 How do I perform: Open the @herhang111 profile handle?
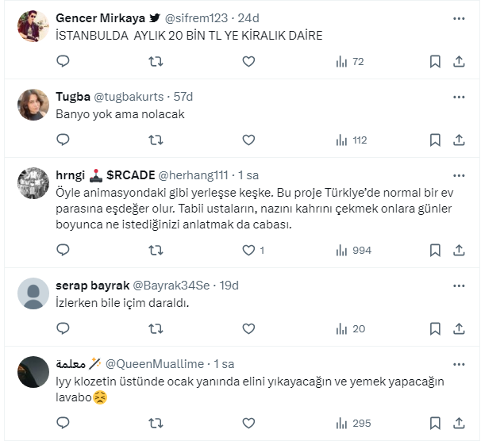pyautogui.click(x=194, y=175)
